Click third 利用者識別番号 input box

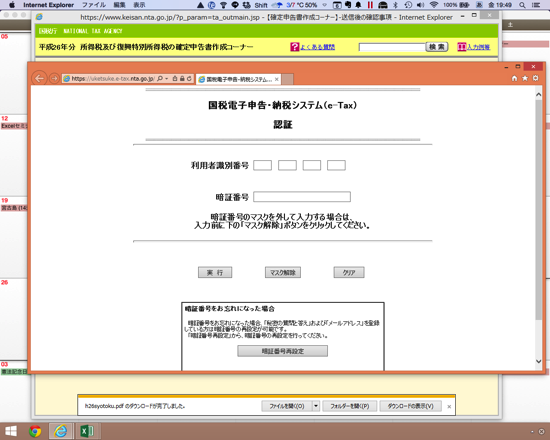(x=312, y=165)
